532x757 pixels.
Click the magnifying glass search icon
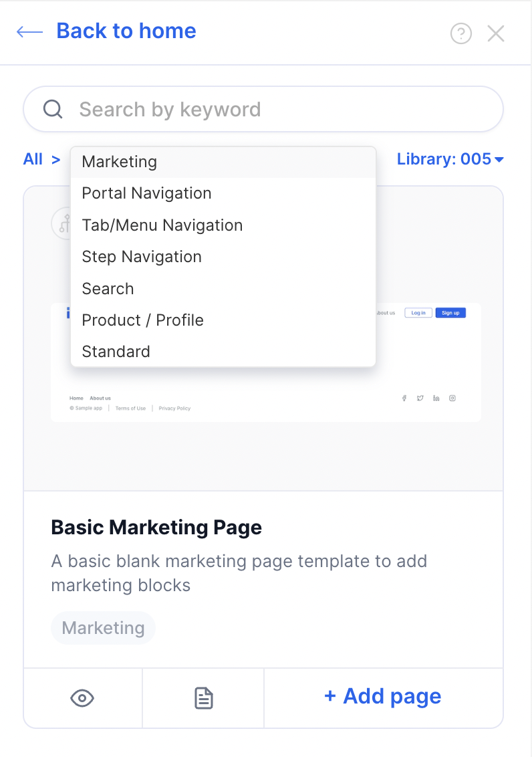pos(53,109)
